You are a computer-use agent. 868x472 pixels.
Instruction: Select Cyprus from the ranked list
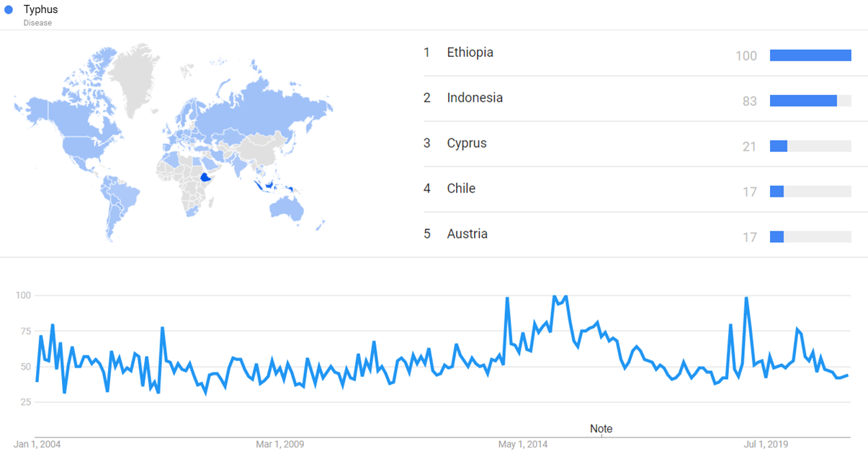coord(466,143)
